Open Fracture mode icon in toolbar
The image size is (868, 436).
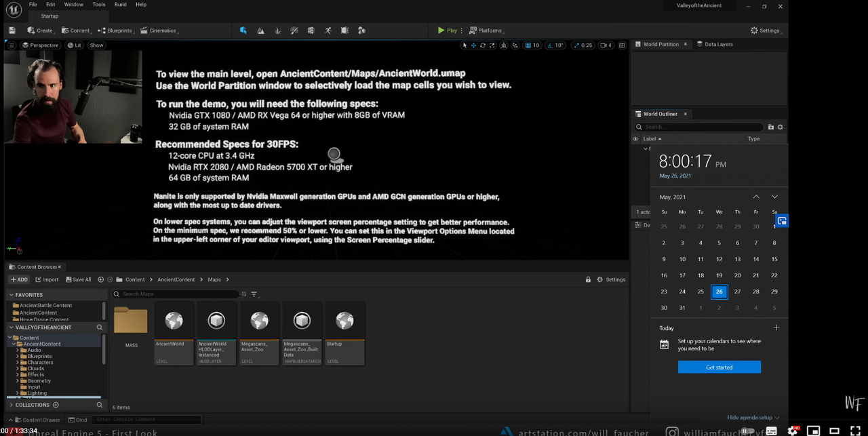click(311, 31)
